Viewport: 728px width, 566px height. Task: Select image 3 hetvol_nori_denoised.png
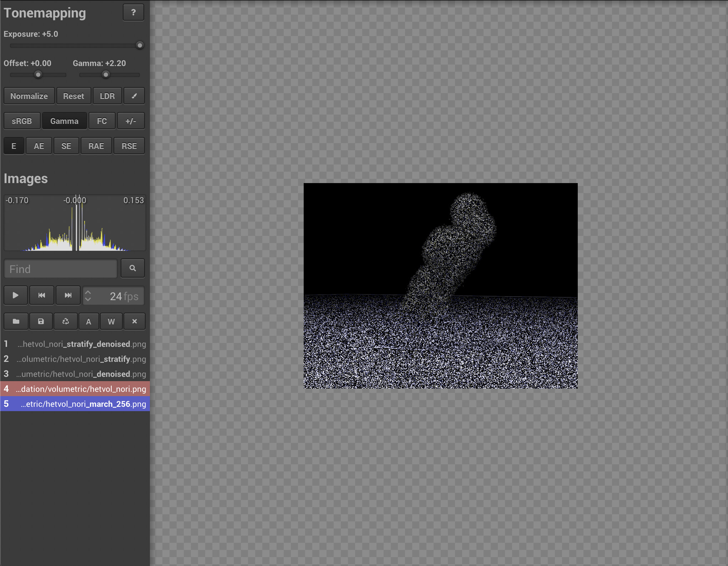pos(75,374)
